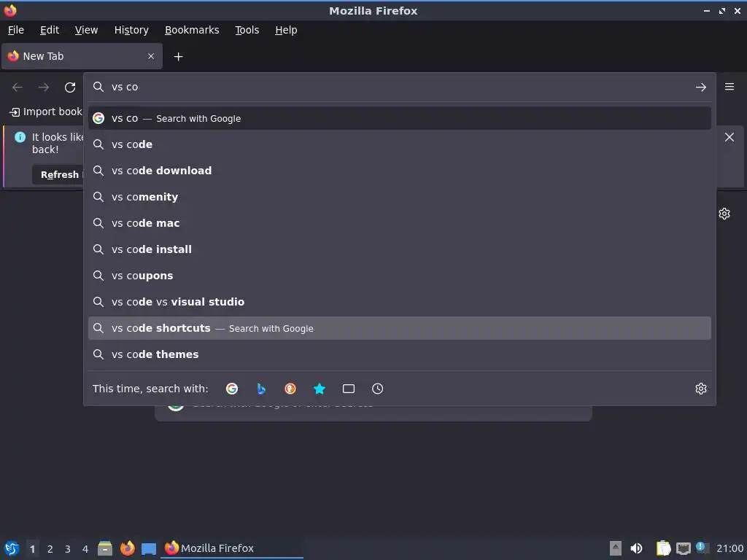Go back using the back arrow

click(18, 87)
